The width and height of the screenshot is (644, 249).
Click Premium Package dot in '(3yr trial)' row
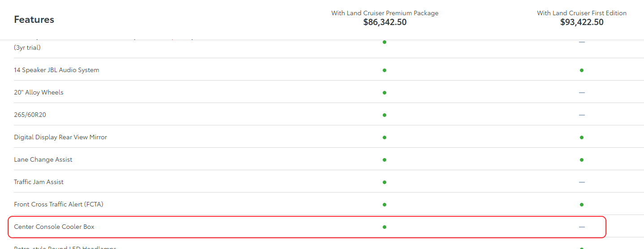(x=385, y=42)
